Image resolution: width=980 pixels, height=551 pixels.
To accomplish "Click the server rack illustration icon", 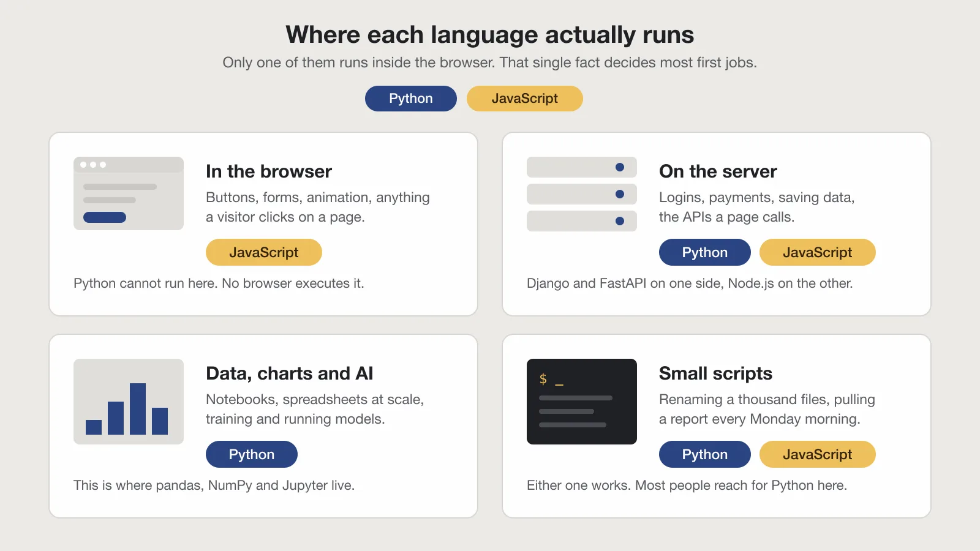I will tap(582, 194).
